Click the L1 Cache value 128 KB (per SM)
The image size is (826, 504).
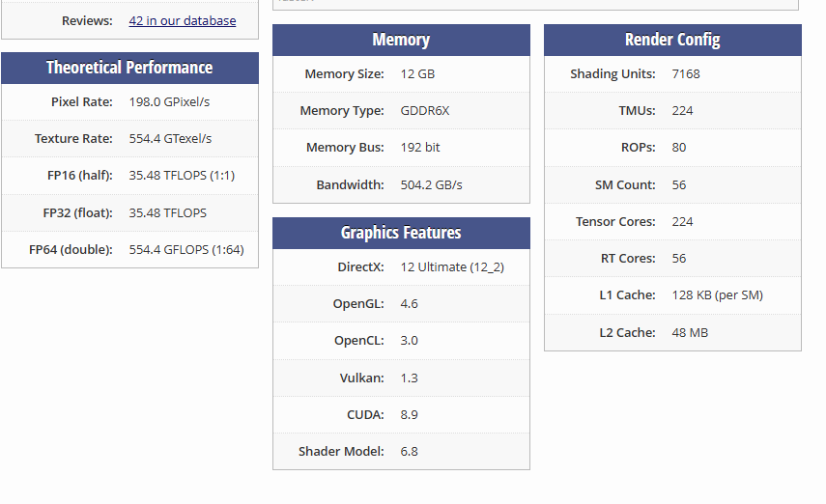coord(717,294)
